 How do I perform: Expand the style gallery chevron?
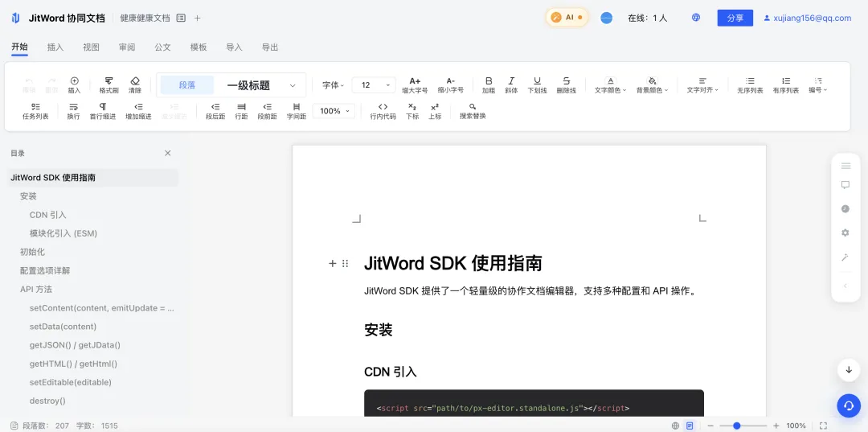click(293, 85)
